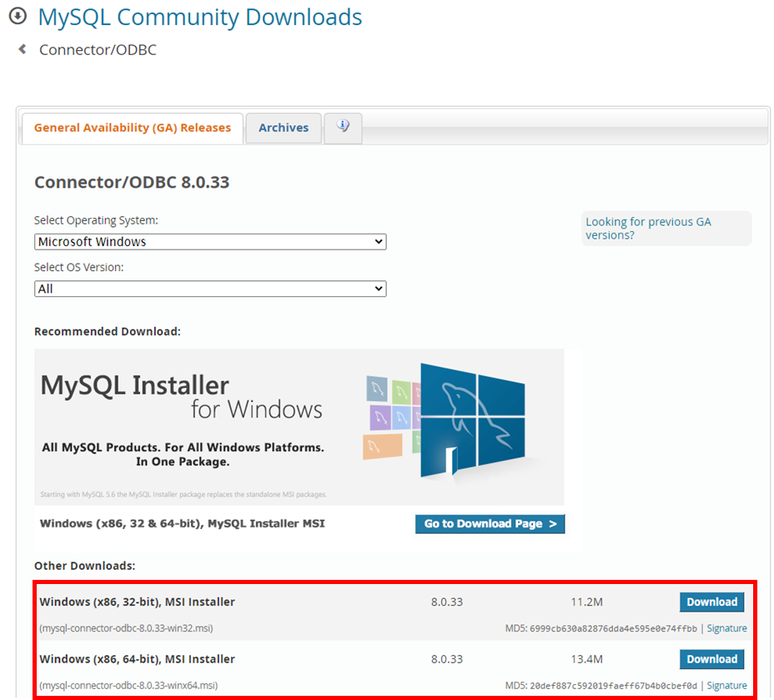
Task: Click 8.0.33 version in 64-bit row
Action: click(x=447, y=659)
